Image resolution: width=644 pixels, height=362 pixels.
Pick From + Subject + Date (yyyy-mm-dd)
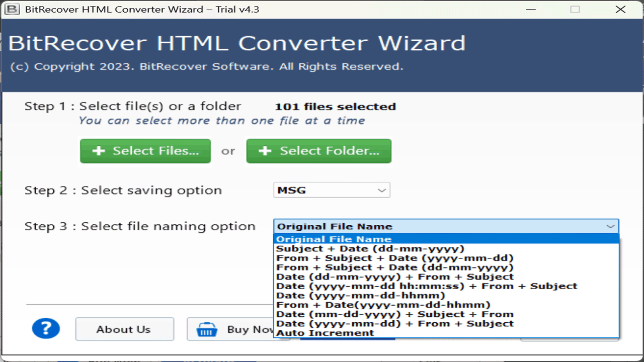pos(446,258)
